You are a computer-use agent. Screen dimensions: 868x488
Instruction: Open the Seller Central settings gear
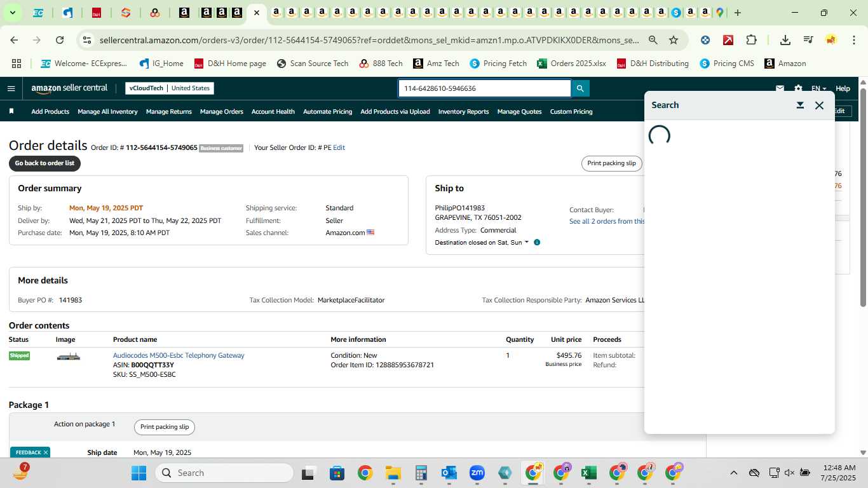click(799, 88)
